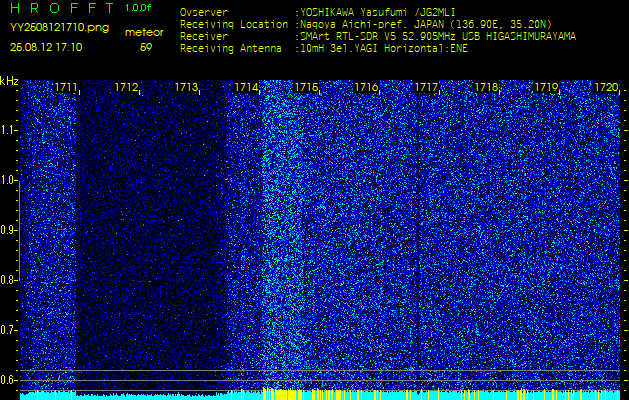Click the 'Receiving Location' field label
The image size is (629, 400).
click(x=234, y=24)
